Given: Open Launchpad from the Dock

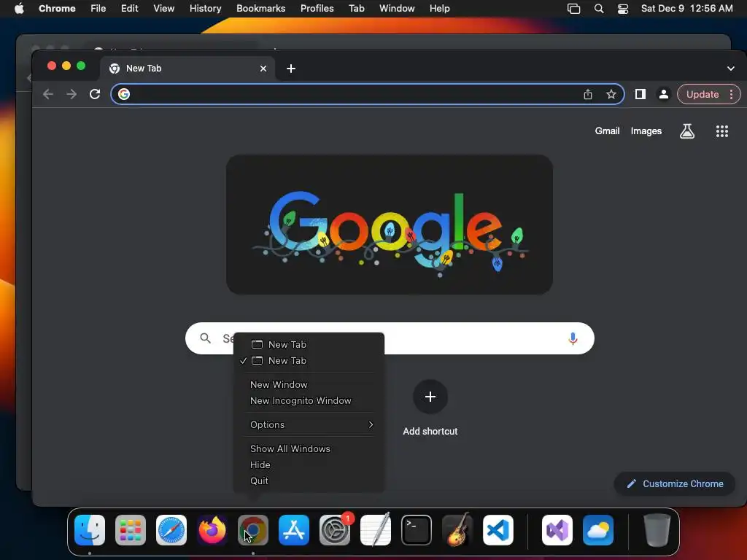Looking at the screenshot, I should 131,530.
